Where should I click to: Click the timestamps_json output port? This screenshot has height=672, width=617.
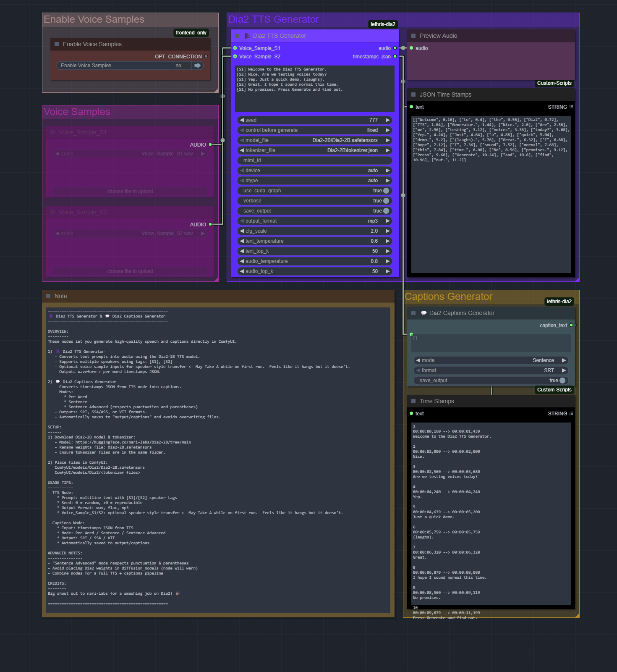coord(395,56)
